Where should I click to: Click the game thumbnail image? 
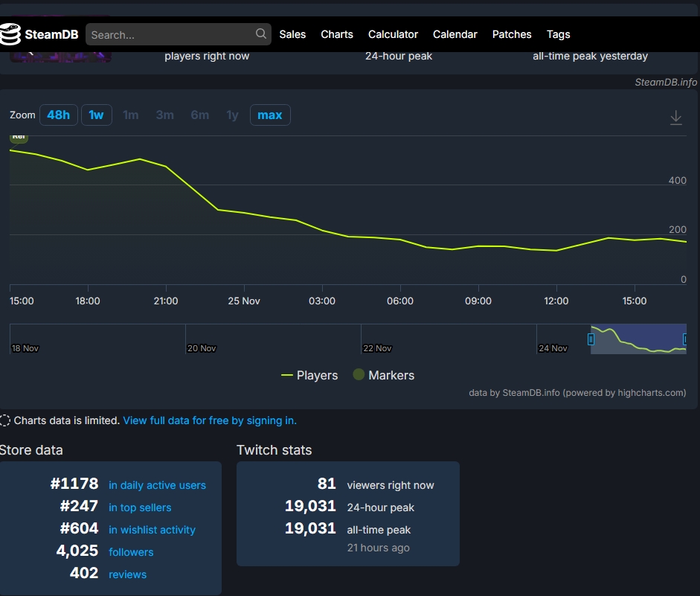(60, 57)
